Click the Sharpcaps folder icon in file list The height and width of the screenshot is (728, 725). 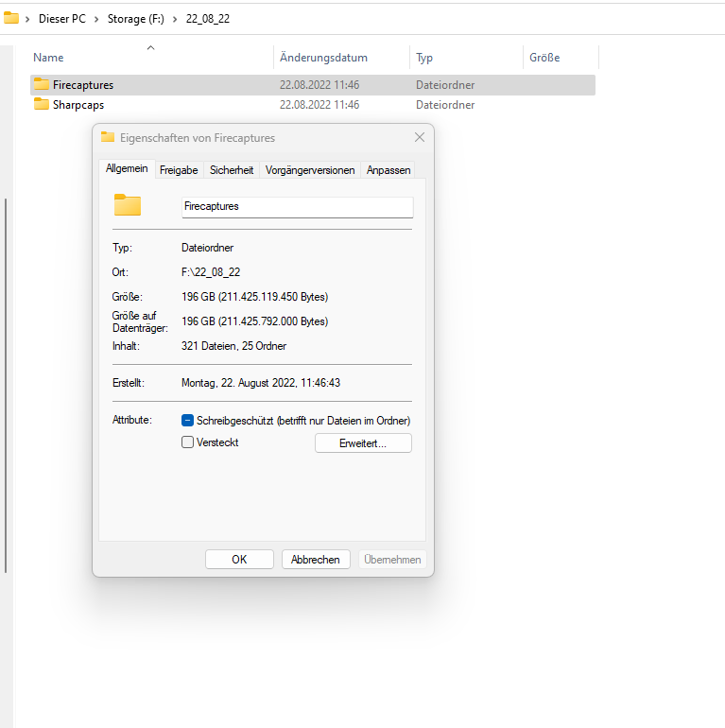coord(41,105)
